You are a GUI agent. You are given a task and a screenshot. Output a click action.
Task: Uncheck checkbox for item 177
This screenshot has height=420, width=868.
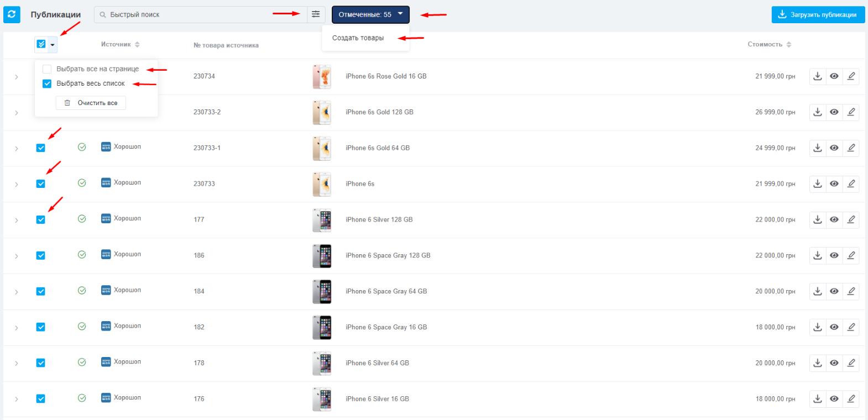[40, 220]
